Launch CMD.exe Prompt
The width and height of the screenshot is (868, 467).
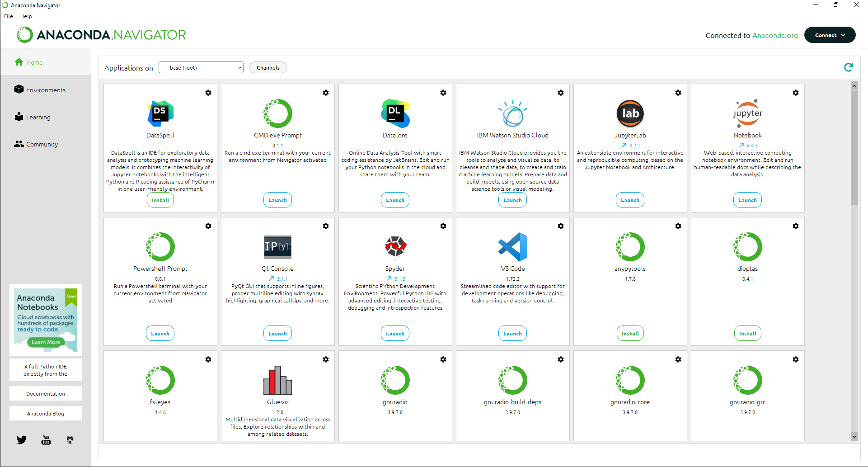click(277, 200)
